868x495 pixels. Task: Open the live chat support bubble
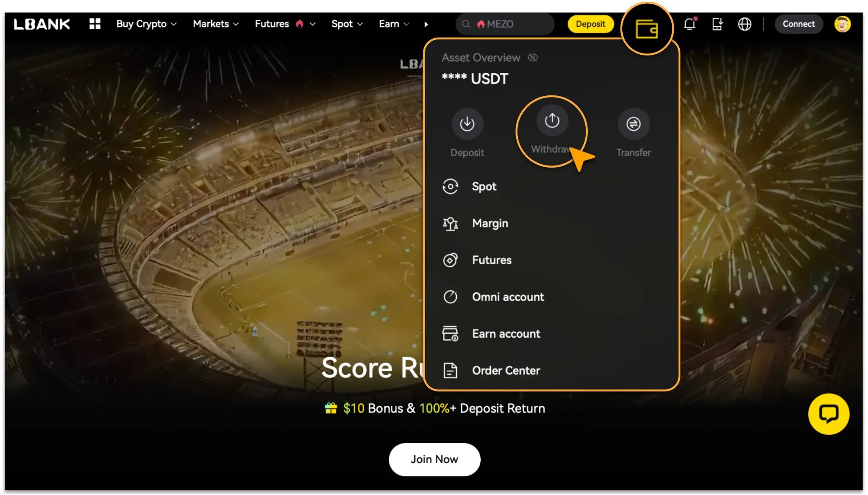pyautogui.click(x=829, y=414)
